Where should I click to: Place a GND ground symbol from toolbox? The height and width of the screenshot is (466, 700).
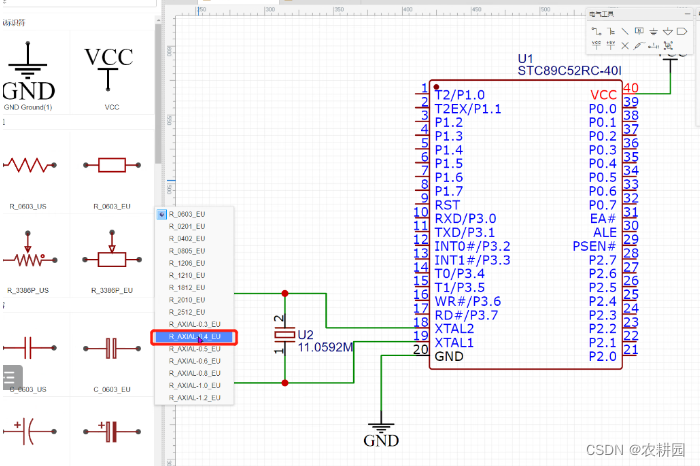(x=653, y=31)
